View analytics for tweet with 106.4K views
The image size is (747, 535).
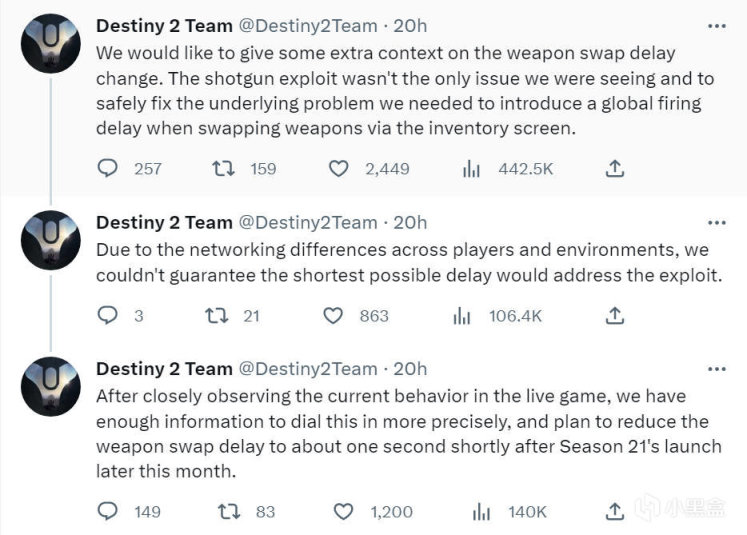[462, 316]
